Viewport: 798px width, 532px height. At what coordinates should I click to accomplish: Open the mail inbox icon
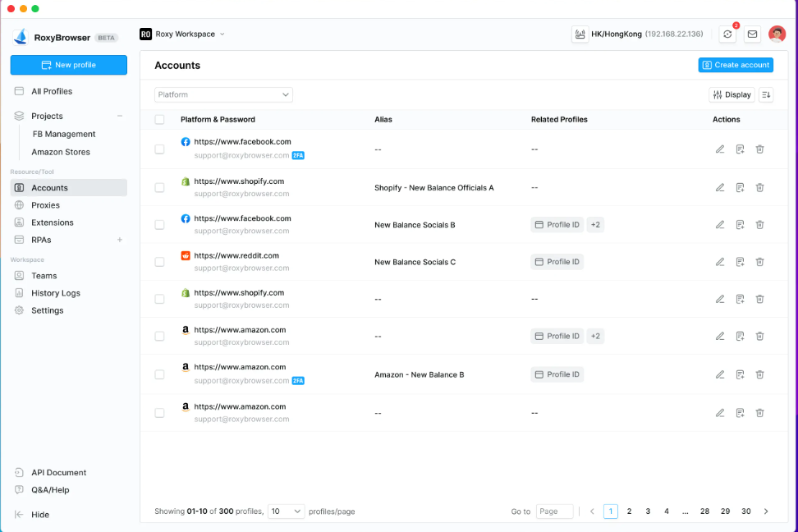tap(752, 34)
